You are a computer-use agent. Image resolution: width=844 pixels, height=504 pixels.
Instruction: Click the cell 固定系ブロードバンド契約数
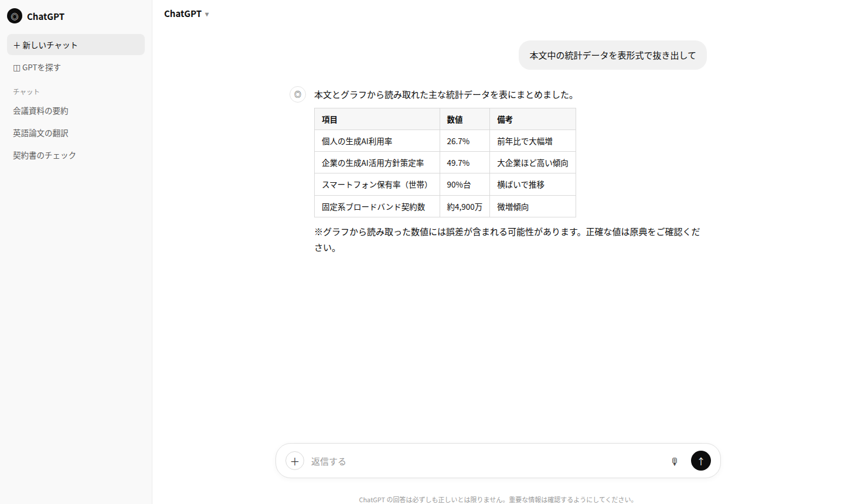(x=377, y=207)
